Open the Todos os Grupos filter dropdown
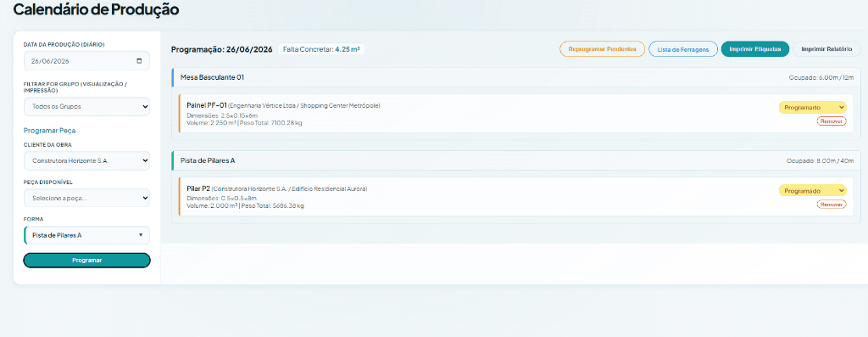 [x=87, y=106]
